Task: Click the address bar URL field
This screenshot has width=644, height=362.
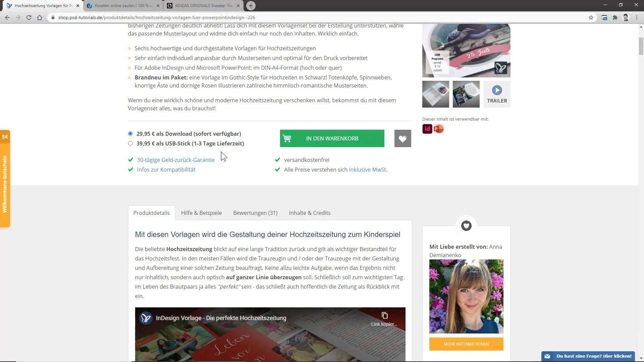Action: [322, 17]
